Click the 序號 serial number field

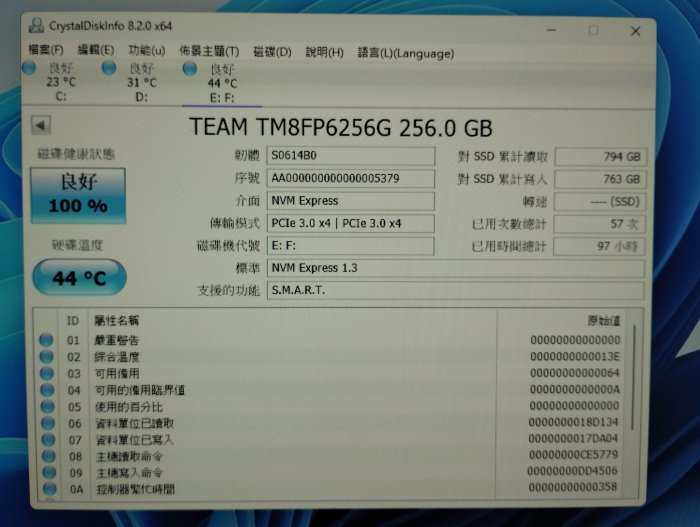point(350,178)
